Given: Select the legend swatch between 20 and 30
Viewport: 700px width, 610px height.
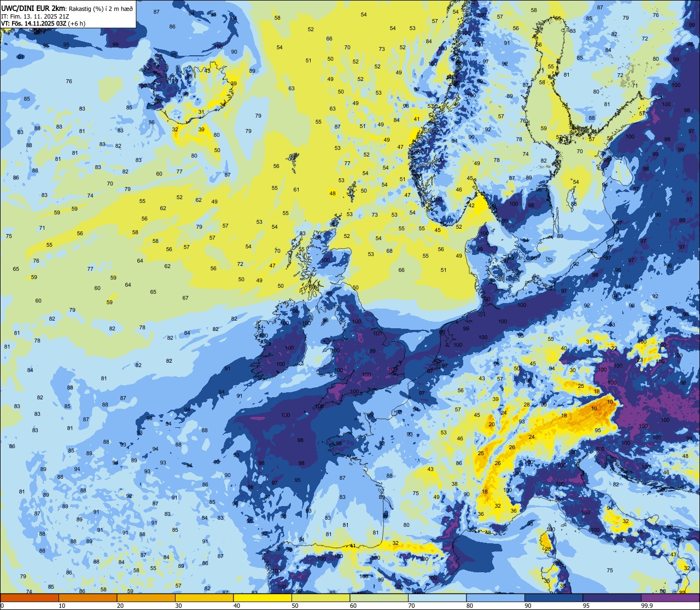Looking at the screenshot, I should 146,597.
